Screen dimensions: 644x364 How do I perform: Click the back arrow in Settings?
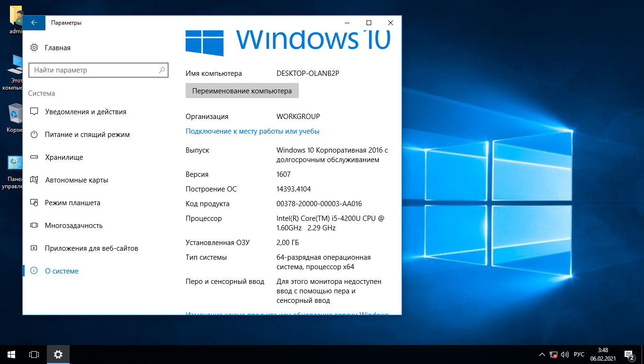[x=34, y=23]
